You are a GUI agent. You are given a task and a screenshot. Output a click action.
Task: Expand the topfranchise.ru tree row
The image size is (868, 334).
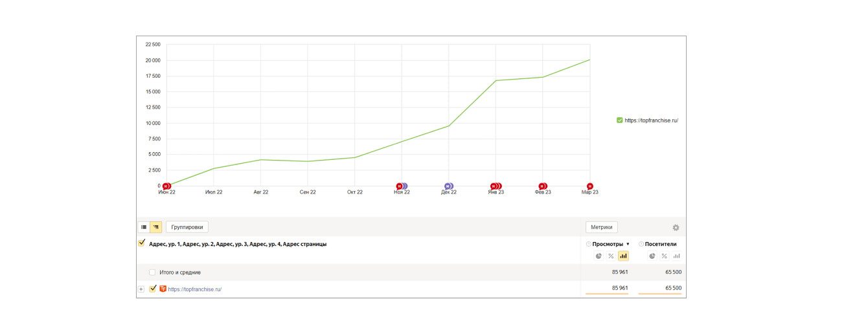141,289
